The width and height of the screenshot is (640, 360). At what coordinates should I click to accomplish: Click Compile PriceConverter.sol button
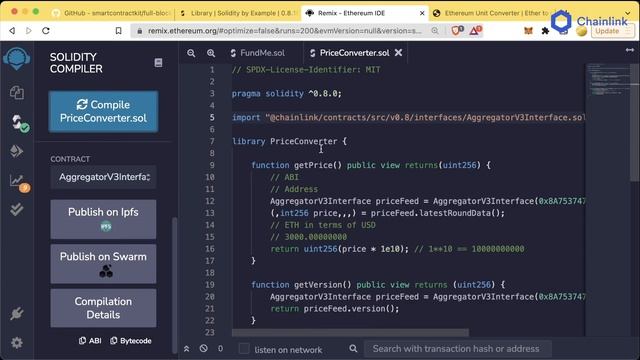click(x=103, y=111)
